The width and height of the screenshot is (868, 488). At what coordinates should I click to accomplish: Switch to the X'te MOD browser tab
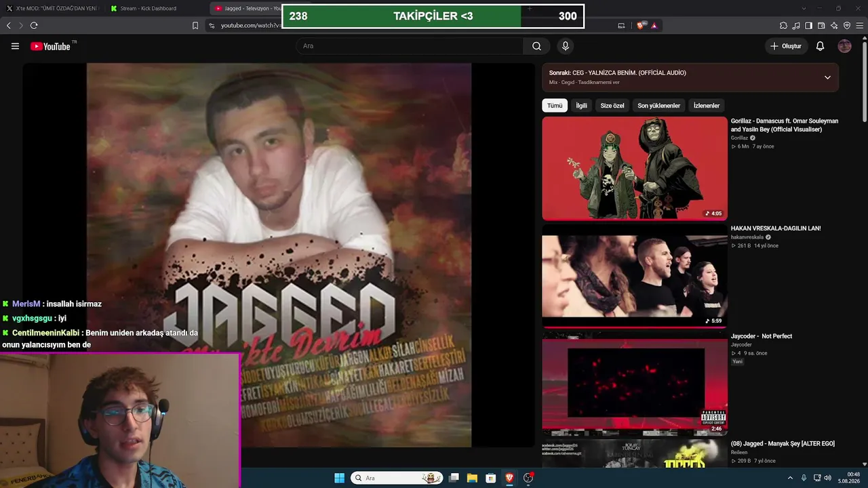click(52, 8)
